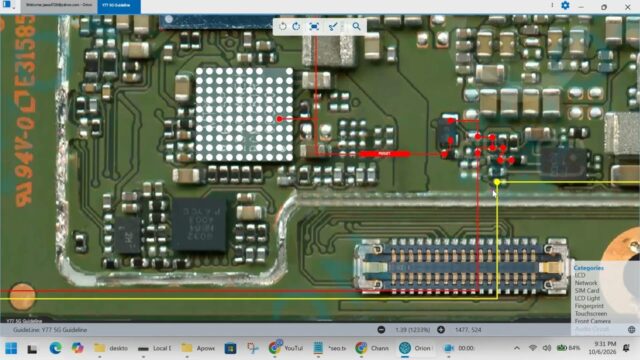Image resolution: width=640 pixels, height=360 pixels.
Task: Choose Network from the Categories list
Action: click(x=586, y=283)
